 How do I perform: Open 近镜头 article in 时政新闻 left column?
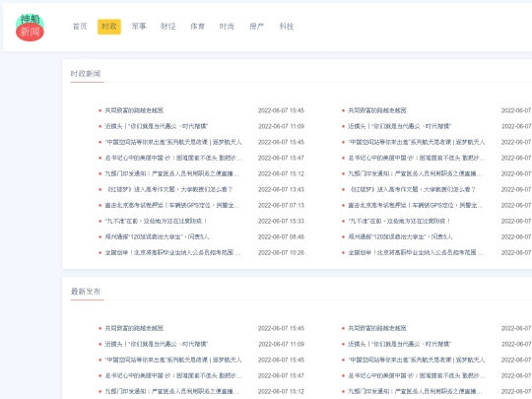[x=156, y=126]
